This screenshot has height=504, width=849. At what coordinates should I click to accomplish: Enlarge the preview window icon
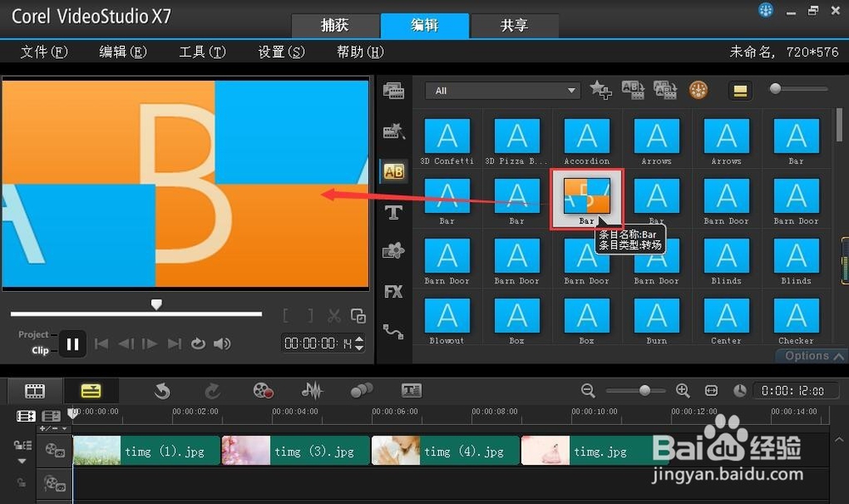pos(358,316)
